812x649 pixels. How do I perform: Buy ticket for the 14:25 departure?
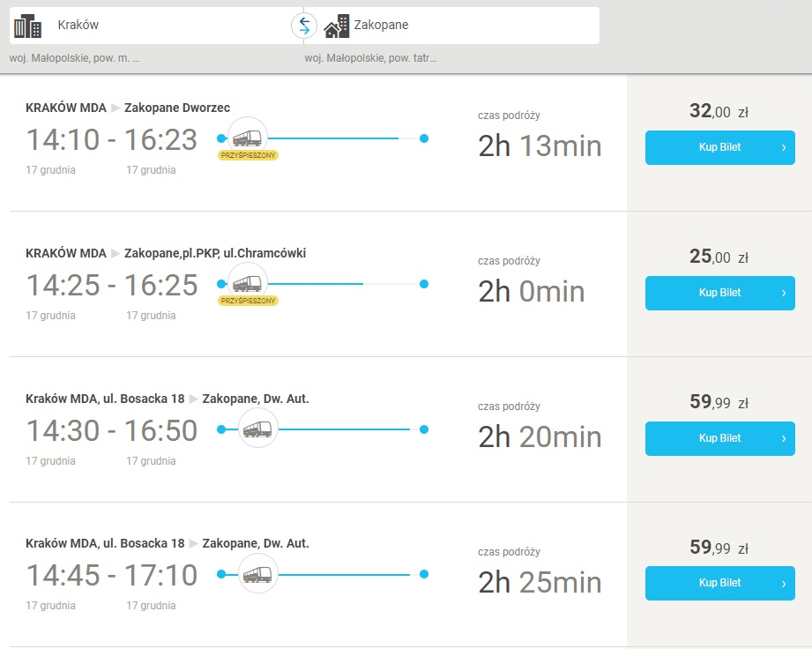719,293
